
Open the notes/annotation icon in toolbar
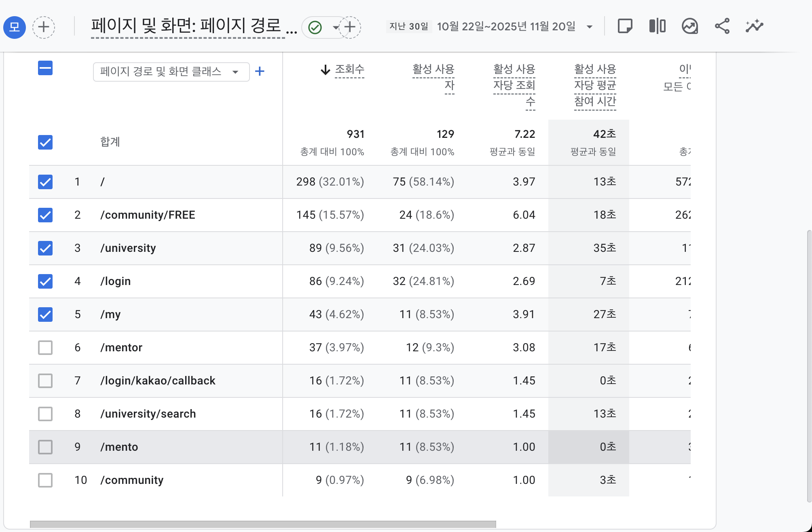click(625, 26)
